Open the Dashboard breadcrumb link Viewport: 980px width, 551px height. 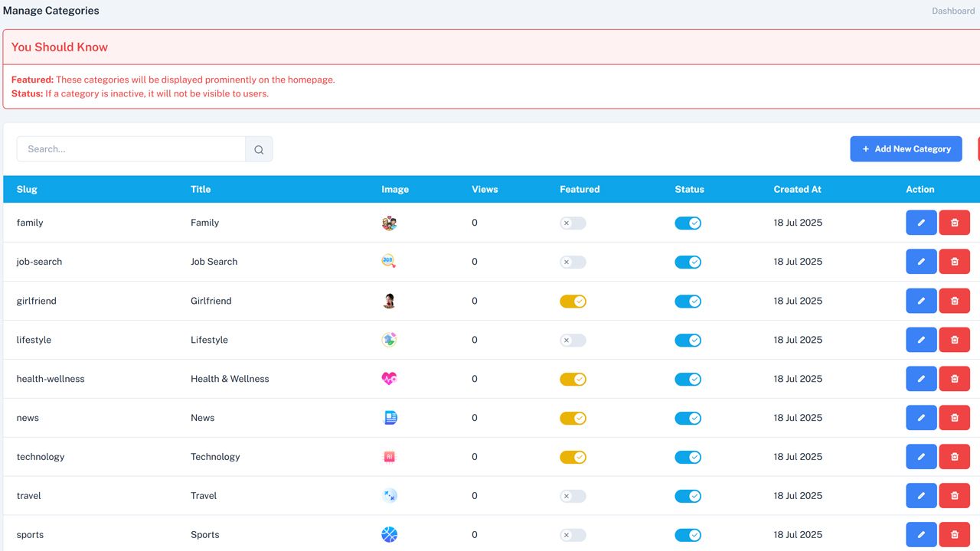(x=952, y=11)
